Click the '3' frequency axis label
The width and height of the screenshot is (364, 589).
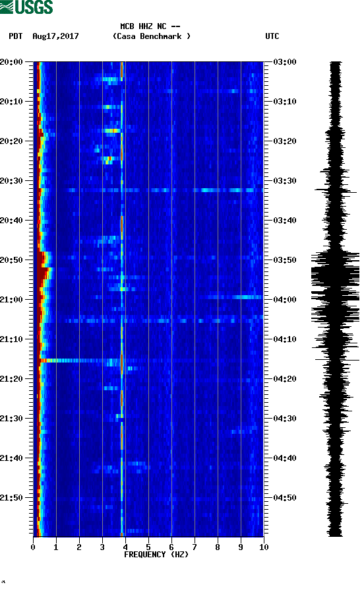[x=102, y=547]
